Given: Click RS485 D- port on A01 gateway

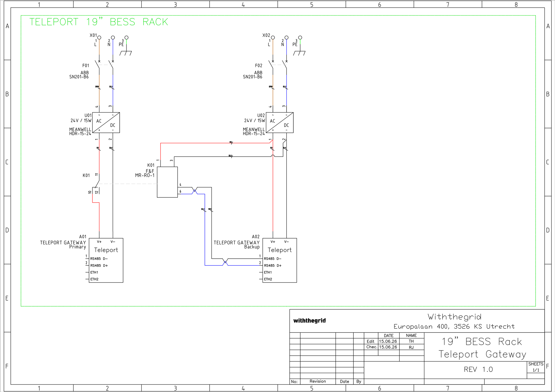Looking at the screenshot, I should (99, 259).
